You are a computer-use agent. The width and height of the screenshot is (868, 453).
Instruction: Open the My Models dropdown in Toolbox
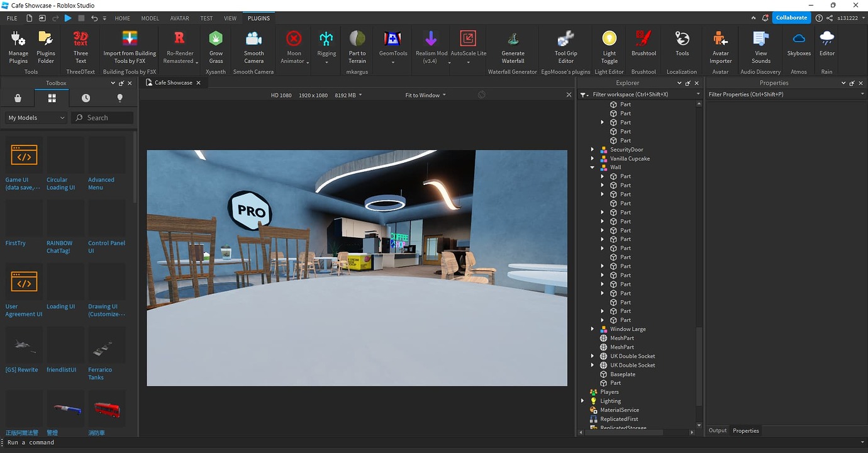pos(35,117)
